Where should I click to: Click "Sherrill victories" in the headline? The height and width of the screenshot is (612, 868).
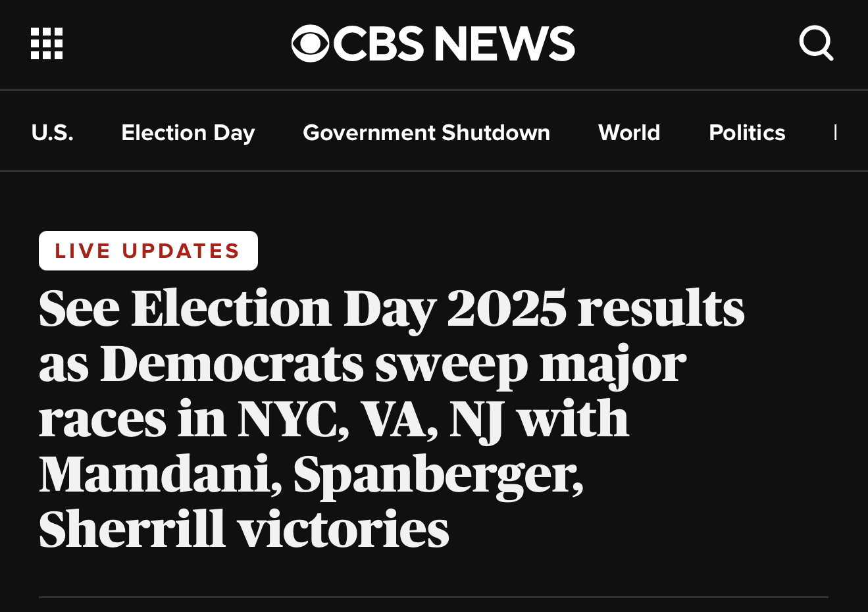click(243, 529)
